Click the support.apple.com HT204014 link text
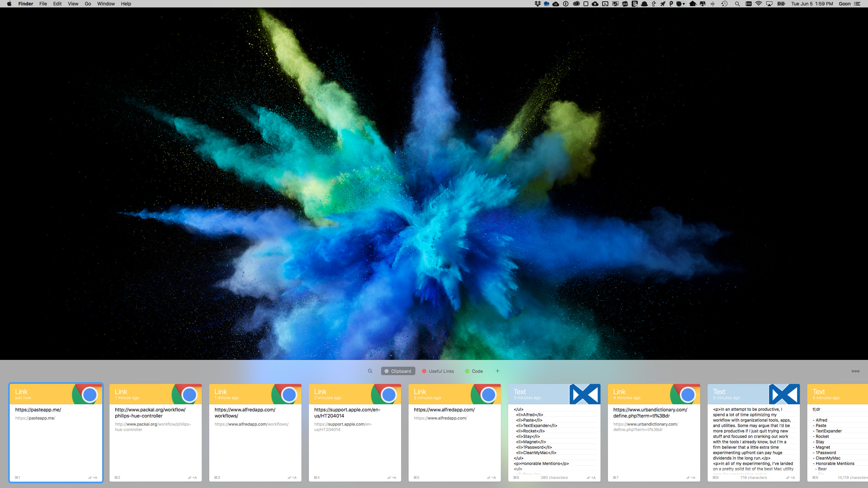868x488 pixels. pyautogui.click(x=347, y=413)
